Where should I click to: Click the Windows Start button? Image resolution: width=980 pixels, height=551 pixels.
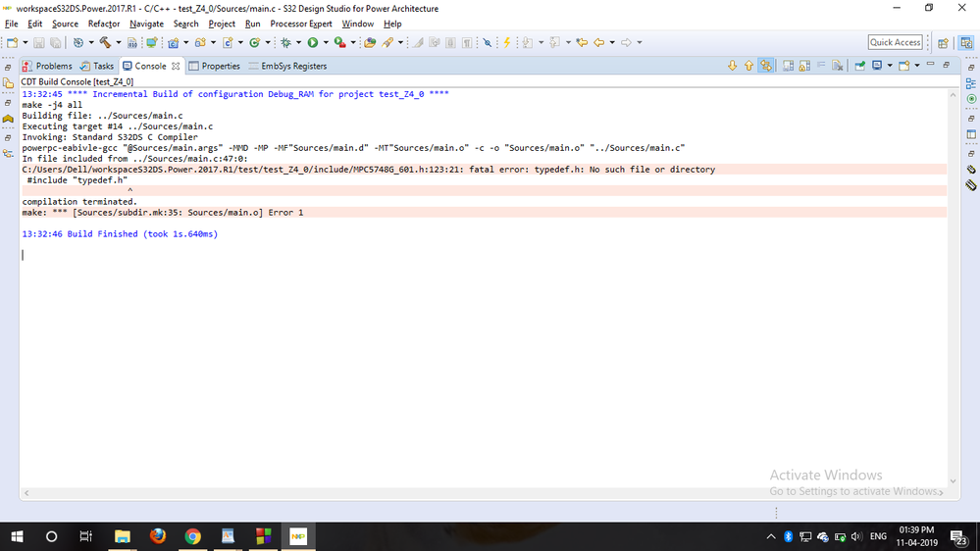click(17, 536)
